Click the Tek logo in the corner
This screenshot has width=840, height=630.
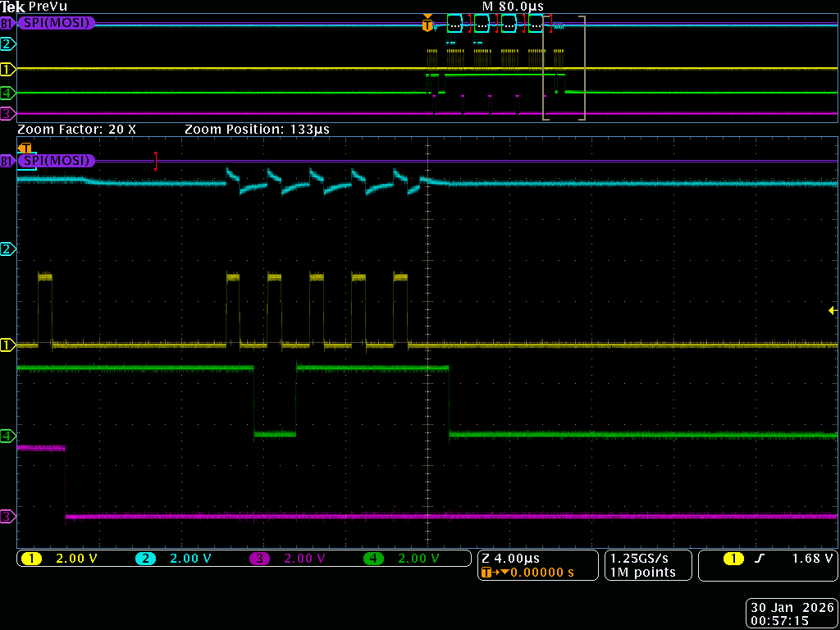click(13, 7)
